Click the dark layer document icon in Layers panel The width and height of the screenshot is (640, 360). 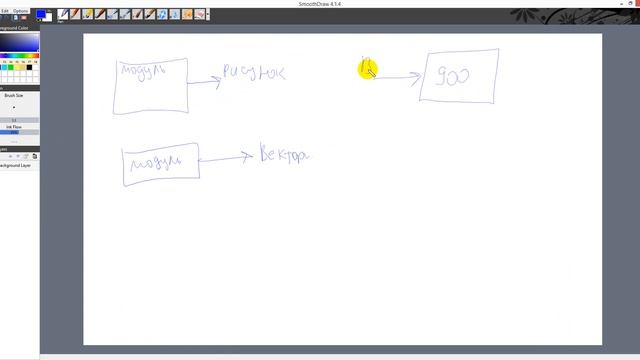pos(35,156)
